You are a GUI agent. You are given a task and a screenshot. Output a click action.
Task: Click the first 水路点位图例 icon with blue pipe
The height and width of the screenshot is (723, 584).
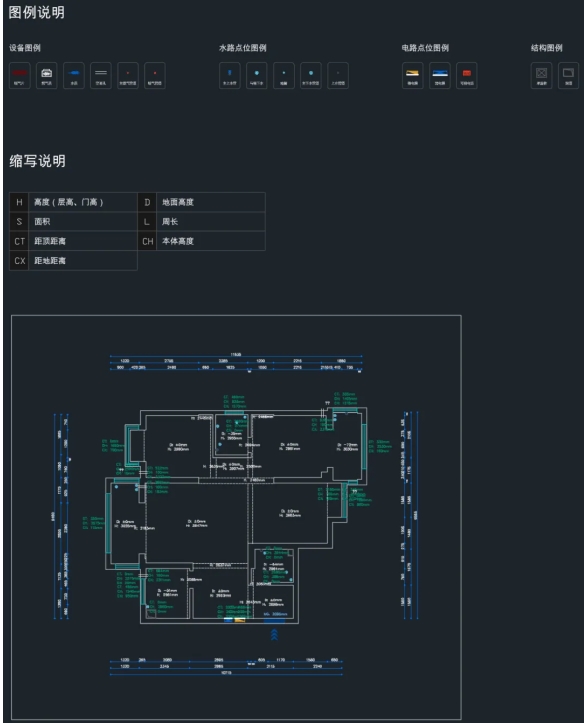tap(230, 76)
